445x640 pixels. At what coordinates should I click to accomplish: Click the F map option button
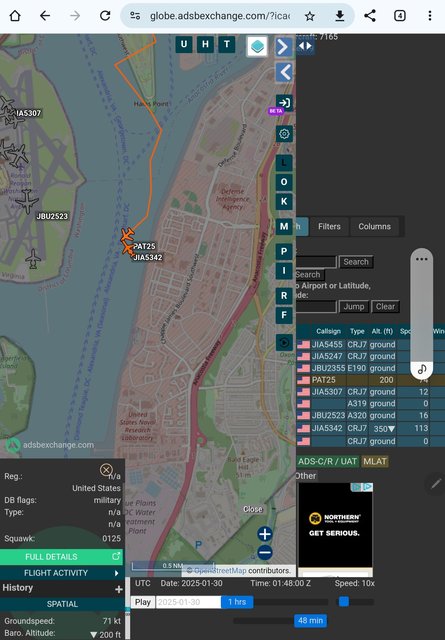click(284, 315)
